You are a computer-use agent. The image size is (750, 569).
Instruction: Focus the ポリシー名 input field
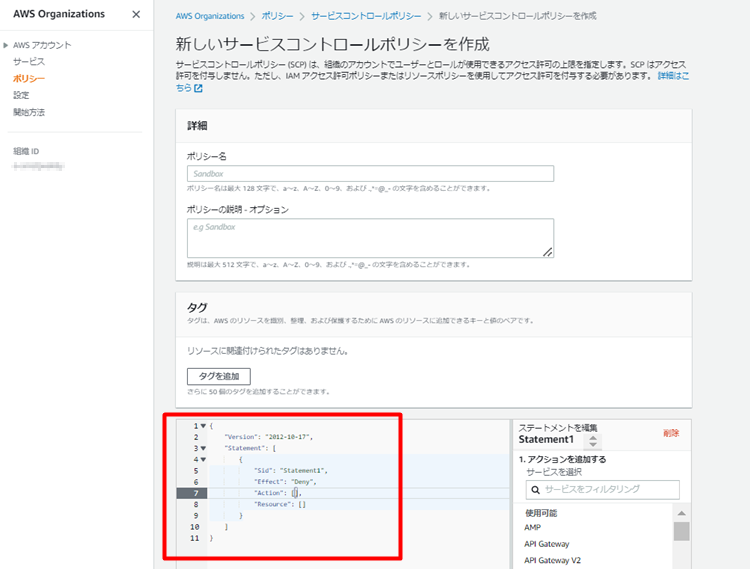tap(370, 174)
